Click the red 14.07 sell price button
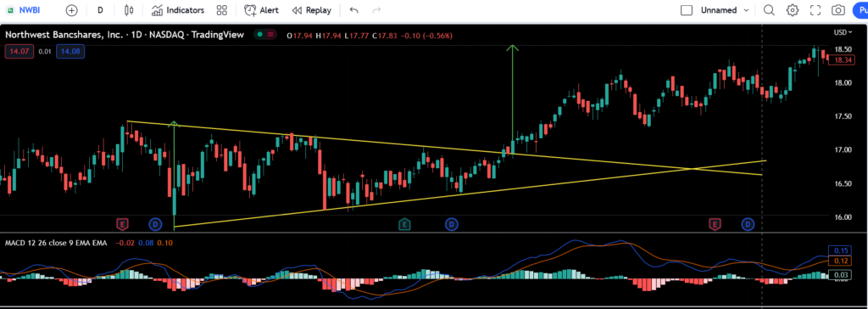Image resolution: width=868 pixels, height=309 pixels. pos(19,52)
